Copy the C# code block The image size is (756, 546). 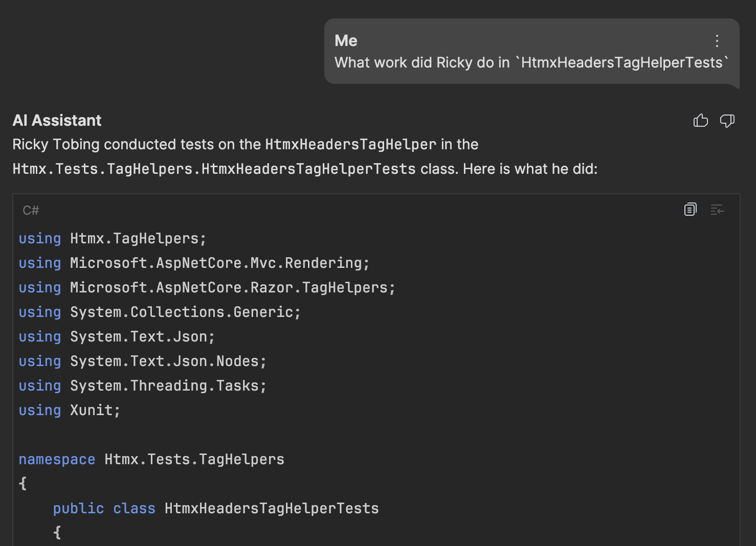(691, 210)
